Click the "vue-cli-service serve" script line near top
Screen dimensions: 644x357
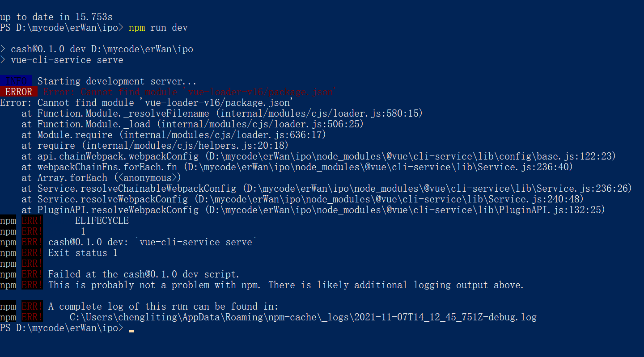(x=67, y=60)
